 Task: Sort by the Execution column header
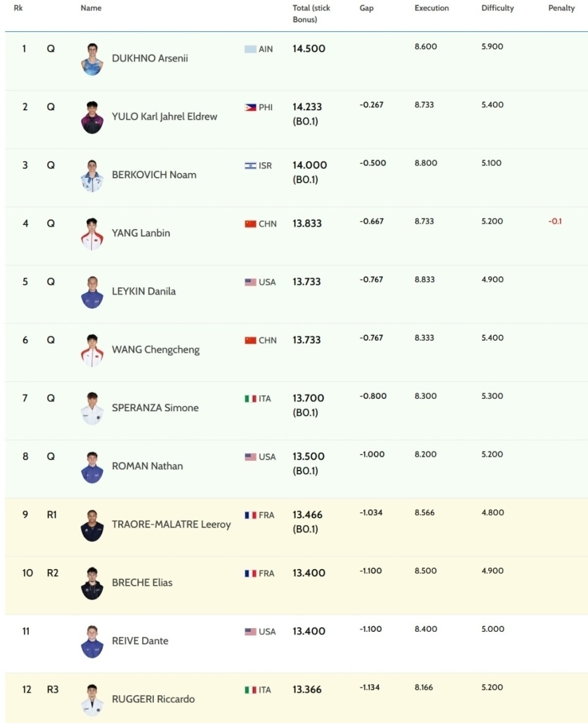pos(431,8)
